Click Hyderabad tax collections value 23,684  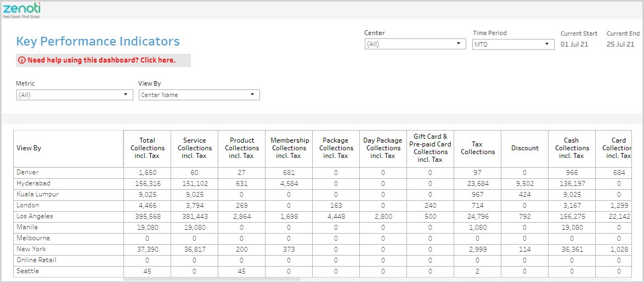click(x=477, y=184)
